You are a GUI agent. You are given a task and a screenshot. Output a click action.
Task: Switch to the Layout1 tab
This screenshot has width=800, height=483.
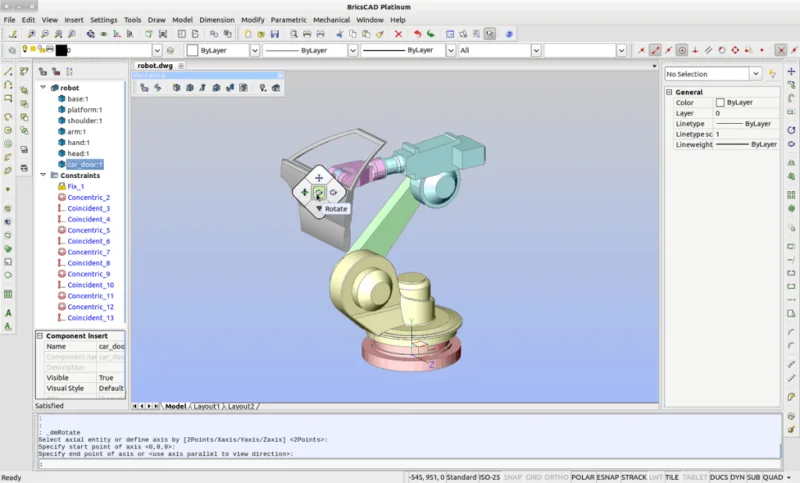pyautogui.click(x=206, y=406)
